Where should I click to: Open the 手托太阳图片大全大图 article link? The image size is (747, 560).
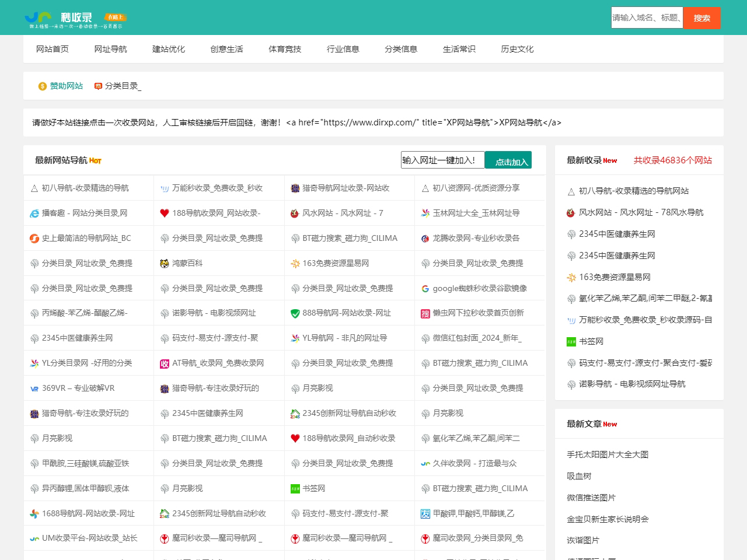click(608, 454)
